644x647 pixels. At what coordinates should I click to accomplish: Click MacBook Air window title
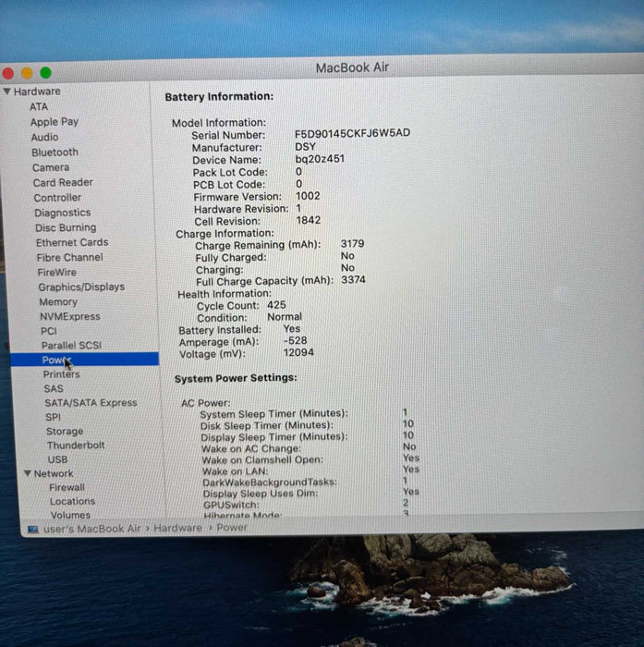tap(352, 67)
